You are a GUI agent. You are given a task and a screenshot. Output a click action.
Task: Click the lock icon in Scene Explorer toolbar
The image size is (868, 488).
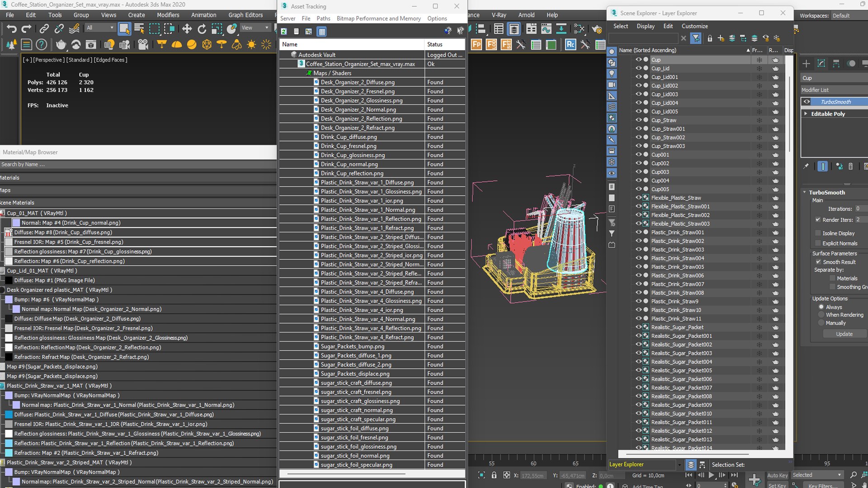coord(710,38)
